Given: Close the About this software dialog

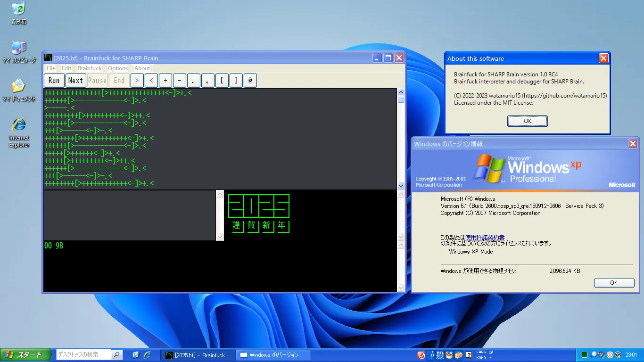Looking at the screenshot, I should [x=603, y=58].
